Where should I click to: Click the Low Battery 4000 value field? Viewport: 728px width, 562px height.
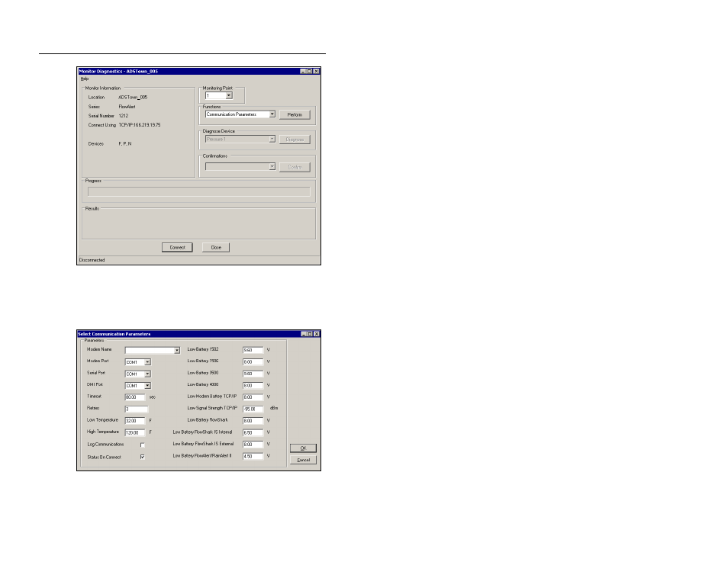[x=253, y=386]
